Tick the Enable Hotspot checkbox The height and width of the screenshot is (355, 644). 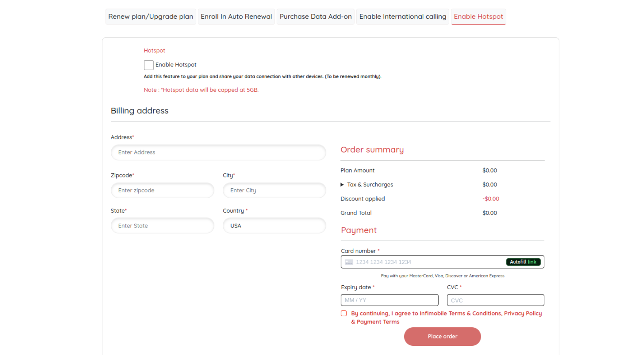pos(148,65)
